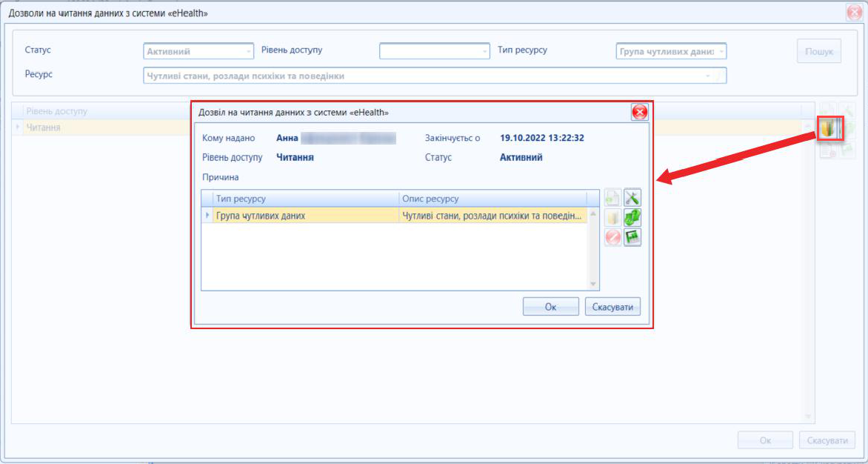
Task: Click scroll down arrow of main list
Action: 808,417
